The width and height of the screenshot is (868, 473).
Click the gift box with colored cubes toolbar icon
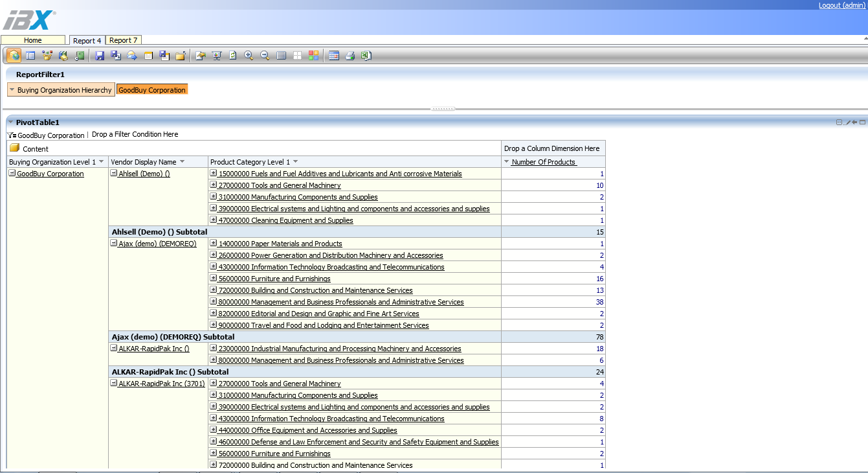pyautogui.click(x=47, y=56)
